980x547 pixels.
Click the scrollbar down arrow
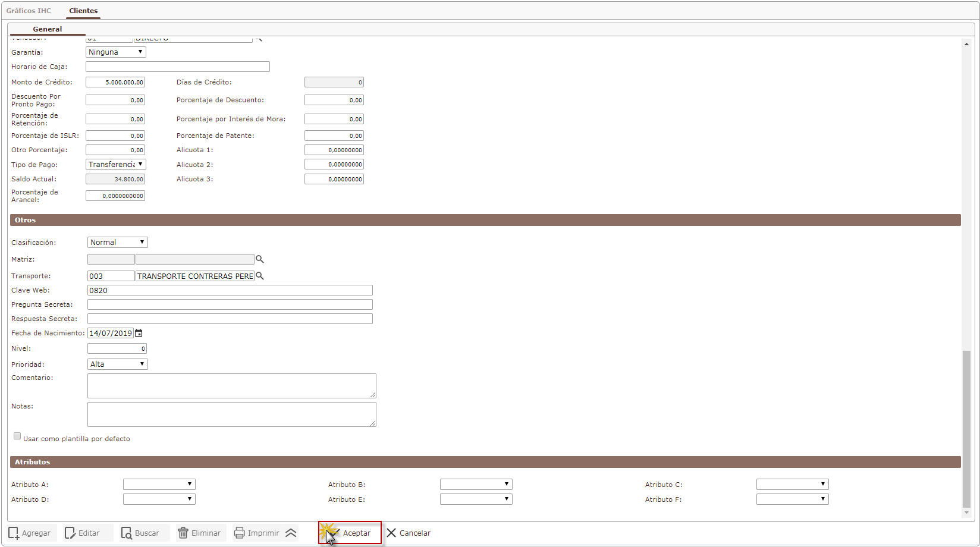tap(967, 513)
